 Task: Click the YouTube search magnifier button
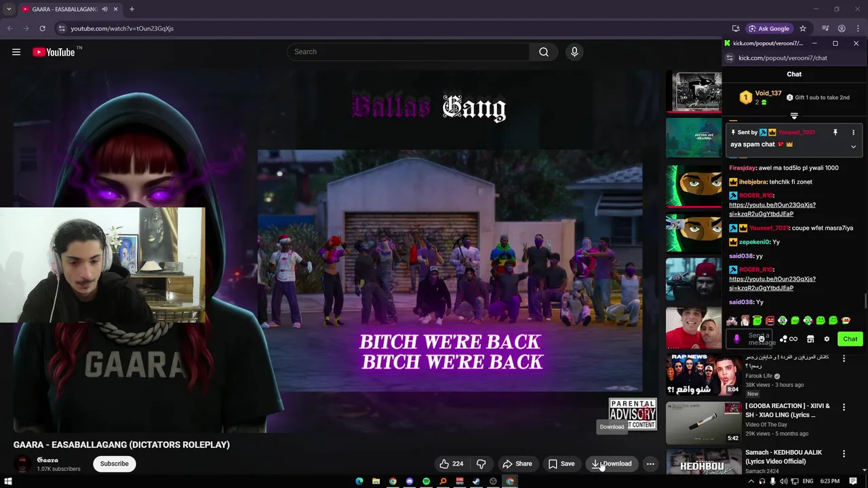click(543, 52)
